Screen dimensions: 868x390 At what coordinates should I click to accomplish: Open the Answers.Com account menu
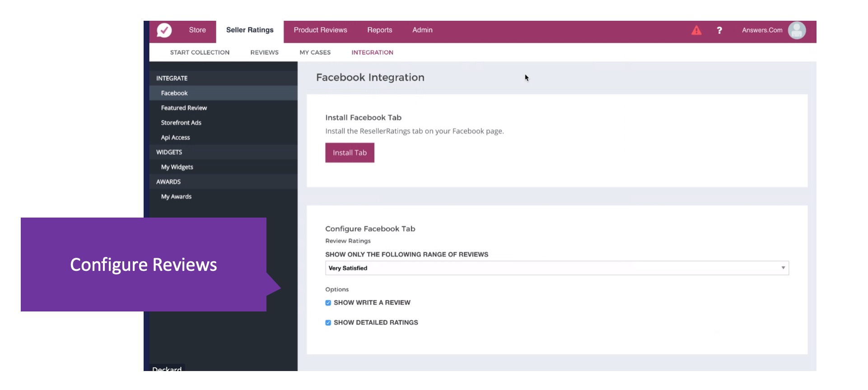[x=762, y=30]
